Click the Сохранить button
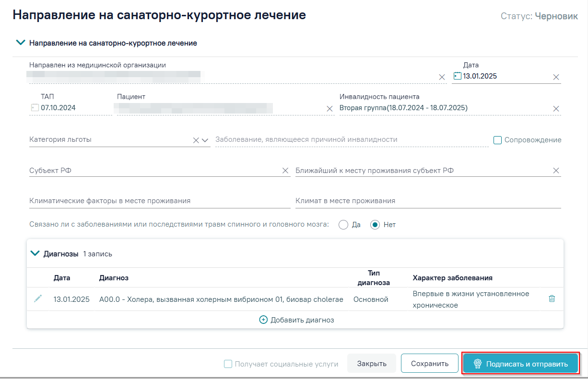The height and width of the screenshot is (379, 588). coord(430,364)
